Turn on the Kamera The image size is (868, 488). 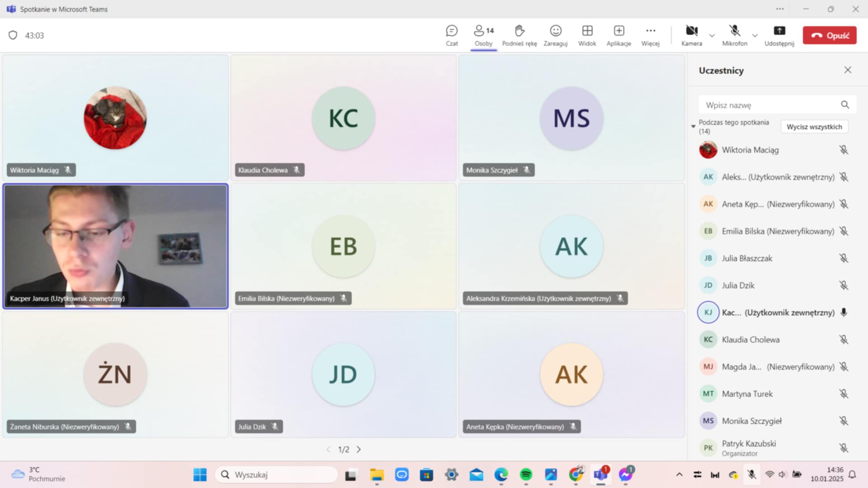pyautogui.click(x=691, y=35)
